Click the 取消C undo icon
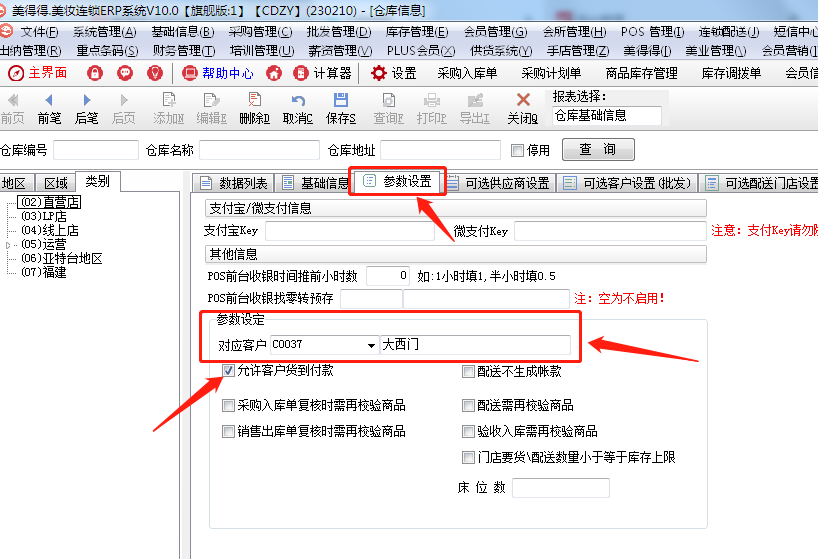 coord(298,100)
